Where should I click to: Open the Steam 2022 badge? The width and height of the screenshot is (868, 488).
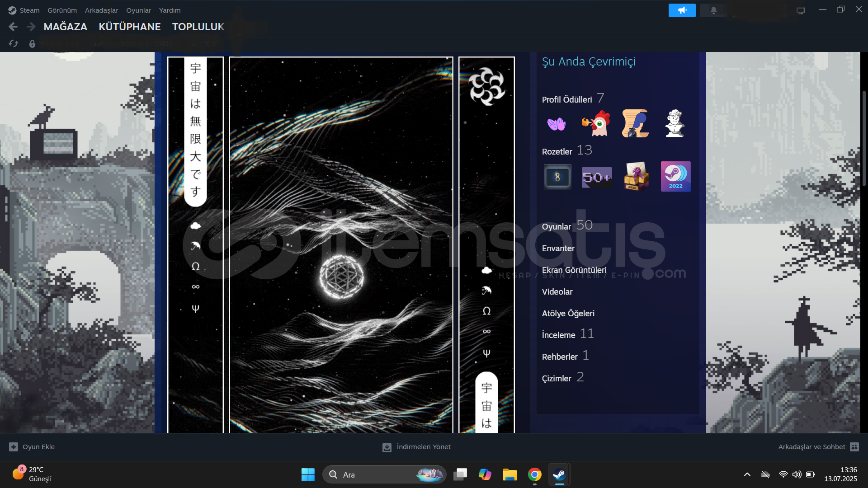[676, 177]
